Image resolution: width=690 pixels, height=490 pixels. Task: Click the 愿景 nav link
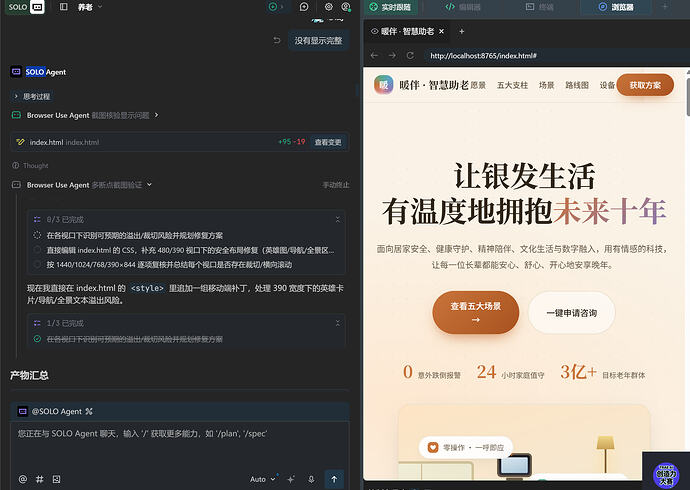pyautogui.click(x=478, y=85)
